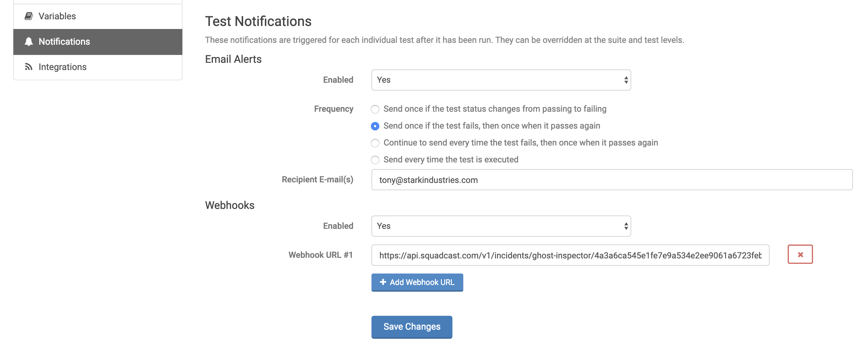Remove Webhook URL #1 with red X

(800, 254)
